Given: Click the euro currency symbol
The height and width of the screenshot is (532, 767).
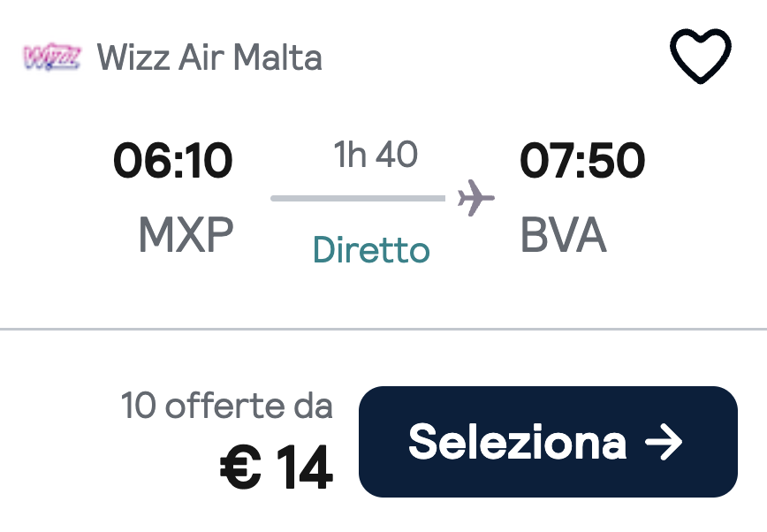Looking at the screenshot, I should (x=241, y=468).
